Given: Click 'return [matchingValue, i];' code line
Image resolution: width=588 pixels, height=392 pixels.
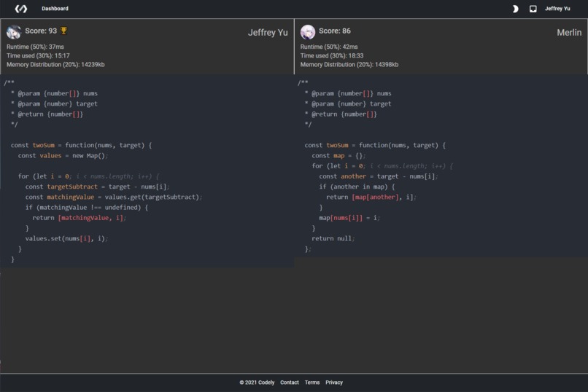Looking at the screenshot, I should [79, 218].
